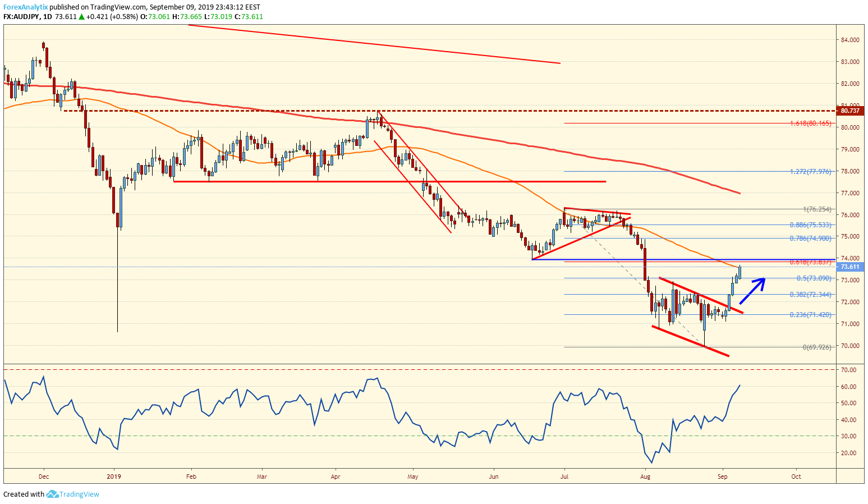
Task: Click the green up-arrow price change indicator
Action: click(x=81, y=17)
